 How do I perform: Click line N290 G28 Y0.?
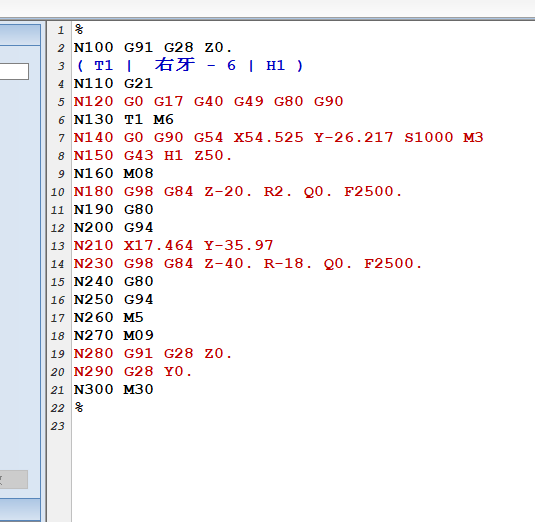pos(133,372)
